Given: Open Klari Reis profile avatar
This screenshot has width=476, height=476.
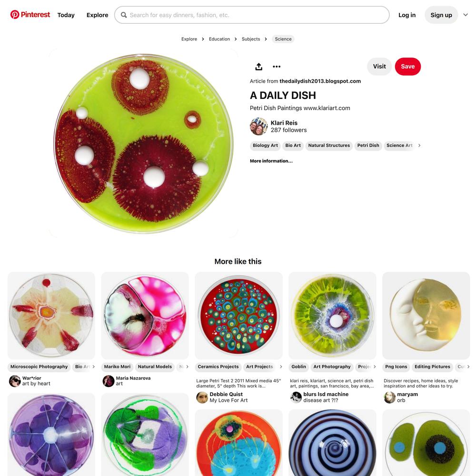Looking at the screenshot, I should click(258, 126).
